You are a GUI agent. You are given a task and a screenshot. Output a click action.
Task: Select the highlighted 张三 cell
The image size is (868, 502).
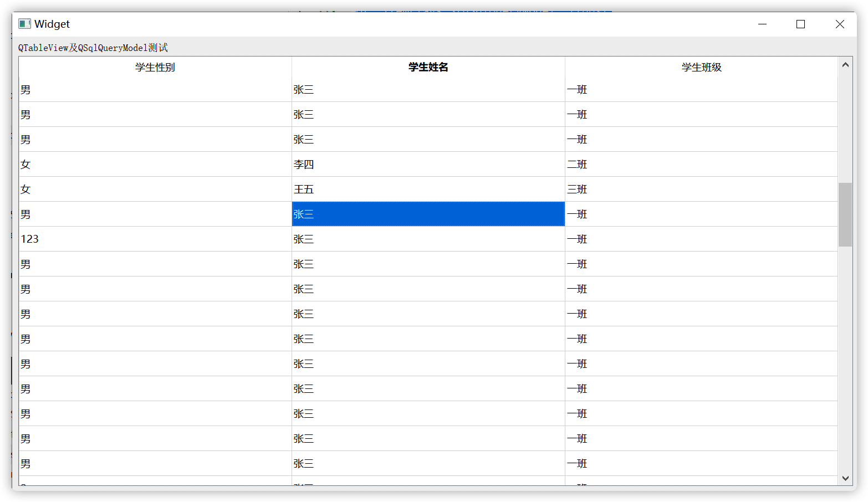pos(428,214)
